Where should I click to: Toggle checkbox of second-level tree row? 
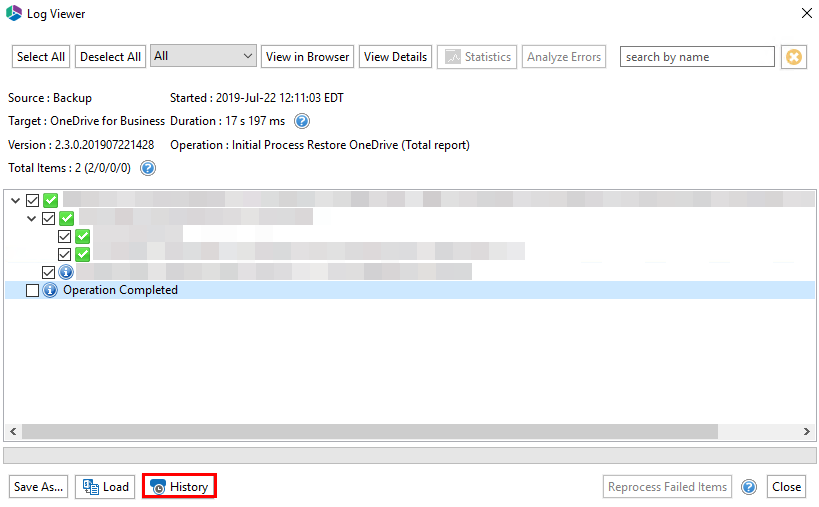pos(49,218)
